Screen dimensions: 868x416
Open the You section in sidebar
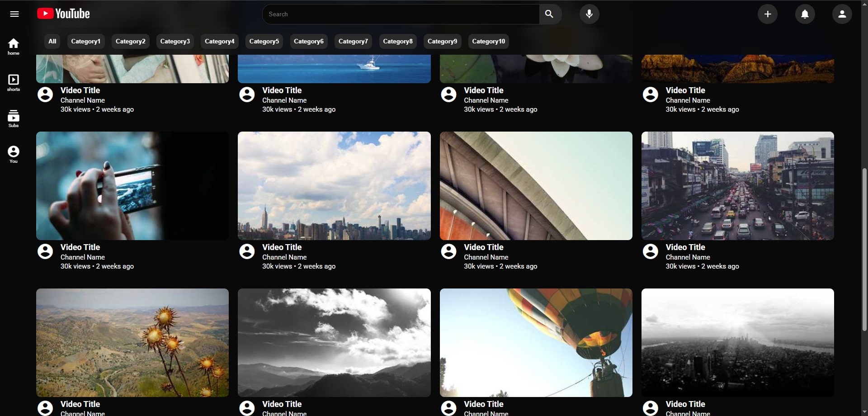tap(14, 154)
